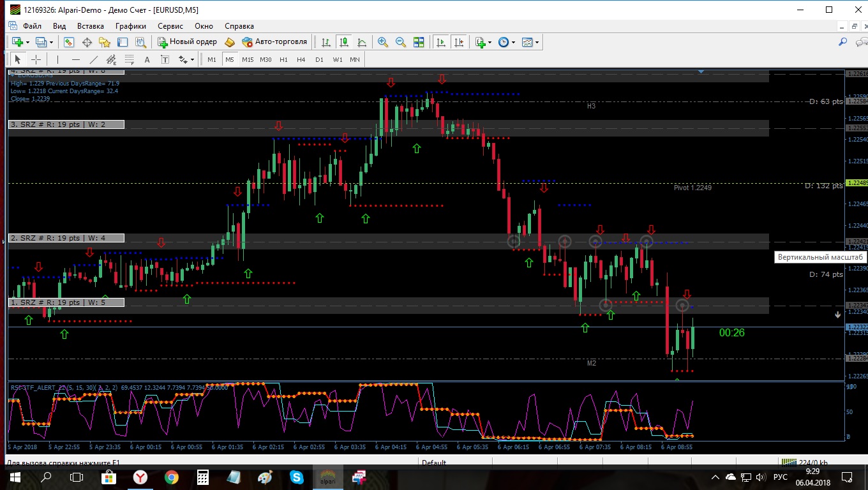Open Skype from the taskbar
This screenshot has width=868, height=490.
(x=296, y=477)
